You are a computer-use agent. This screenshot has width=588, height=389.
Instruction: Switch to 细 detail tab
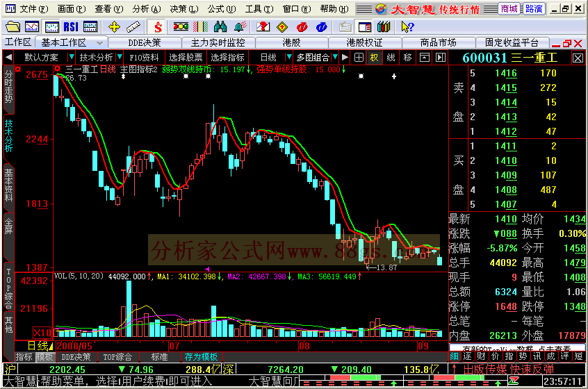pos(455,356)
